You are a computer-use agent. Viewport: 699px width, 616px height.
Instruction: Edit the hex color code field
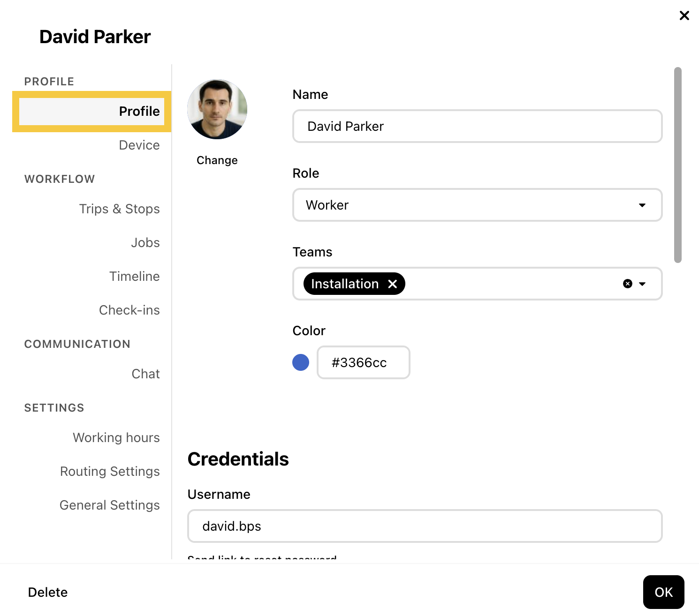click(x=363, y=362)
